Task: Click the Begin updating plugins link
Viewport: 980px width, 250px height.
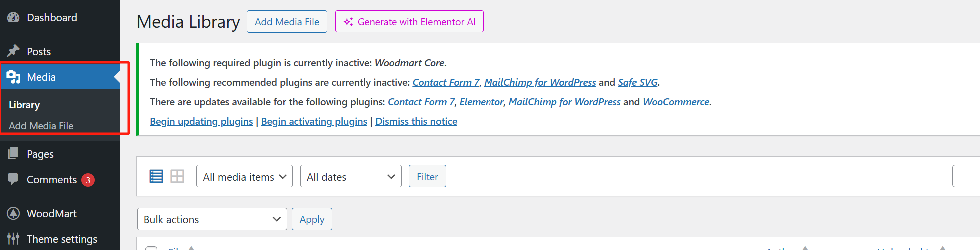Action: pos(201,121)
